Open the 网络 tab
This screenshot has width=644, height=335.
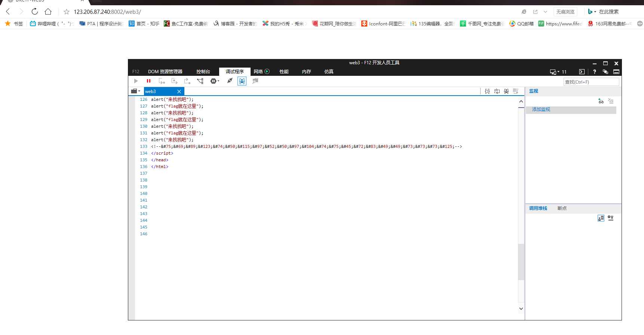[258, 72]
